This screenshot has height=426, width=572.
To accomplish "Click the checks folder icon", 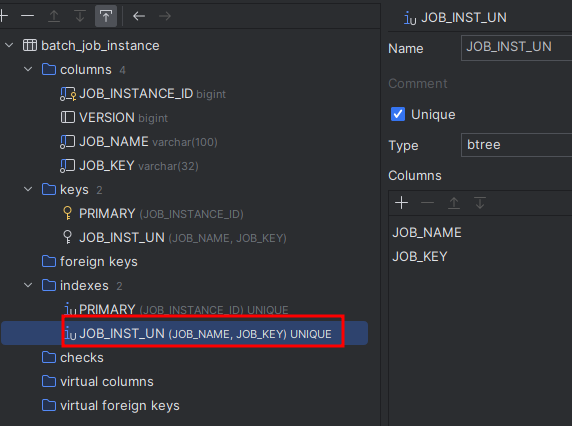I will (49, 357).
